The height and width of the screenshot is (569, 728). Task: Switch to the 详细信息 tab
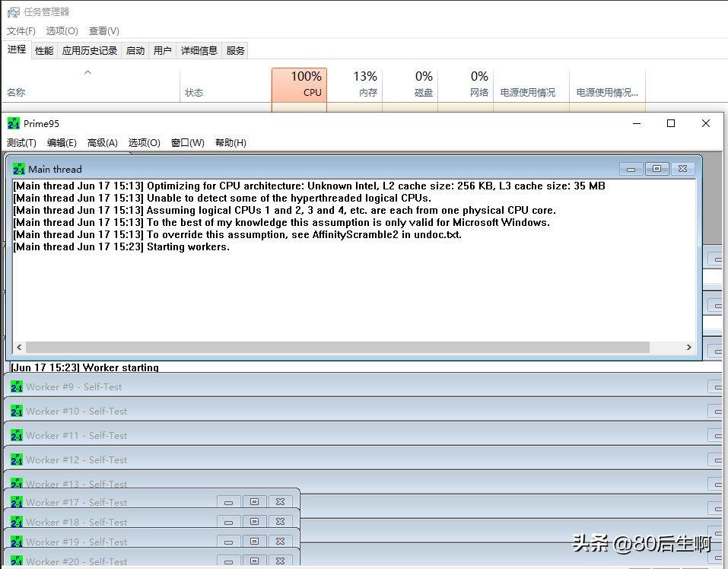[199, 51]
